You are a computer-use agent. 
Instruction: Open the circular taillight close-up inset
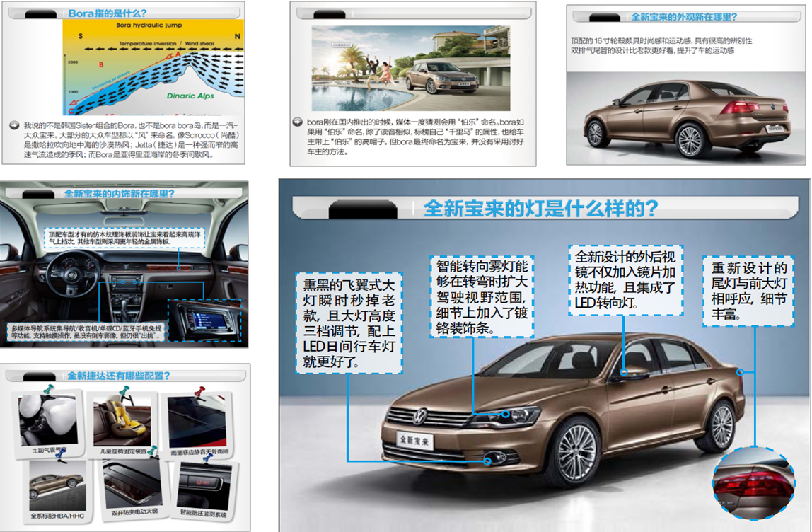pyautogui.click(x=753, y=482)
